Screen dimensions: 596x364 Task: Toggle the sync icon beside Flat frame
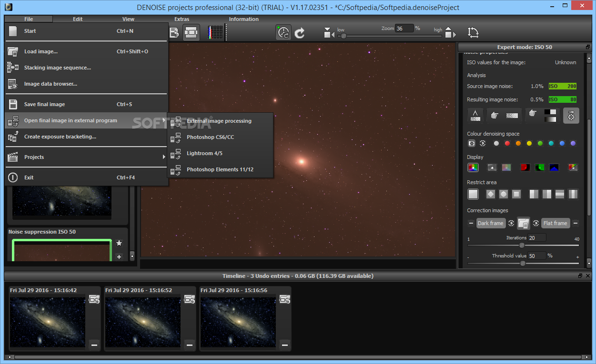point(536,223)
